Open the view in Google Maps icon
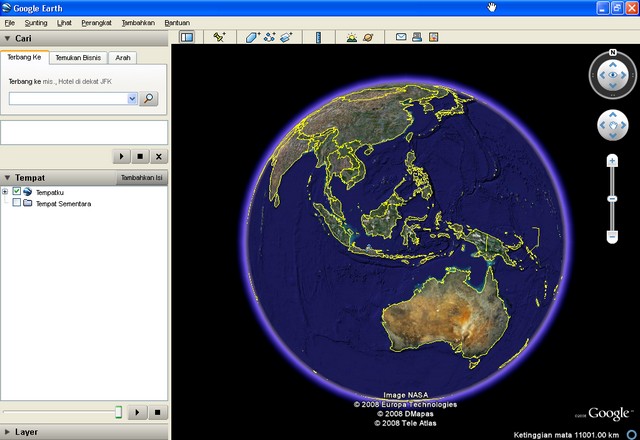This screenshot has height=440, width=640. (x=433, y=37)
